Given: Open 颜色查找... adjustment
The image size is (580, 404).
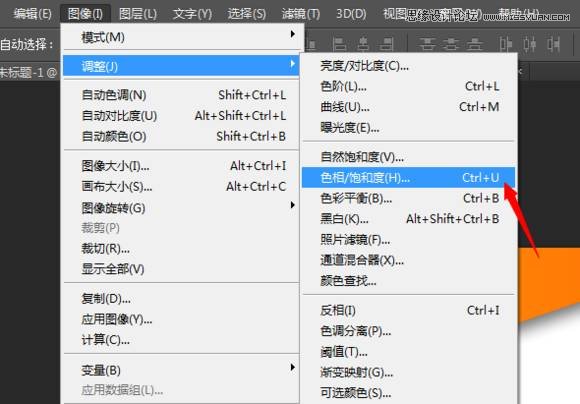Looking at the screenshot, I should (x=408, y=281).
